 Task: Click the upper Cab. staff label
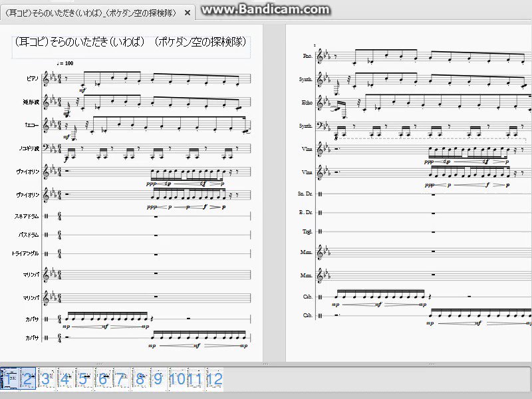[307, 297]
